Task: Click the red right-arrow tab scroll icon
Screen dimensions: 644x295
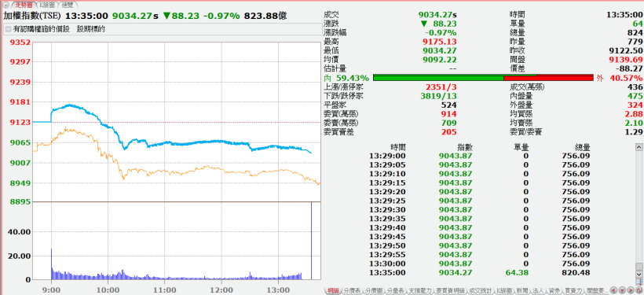Action: click(631, 290)
